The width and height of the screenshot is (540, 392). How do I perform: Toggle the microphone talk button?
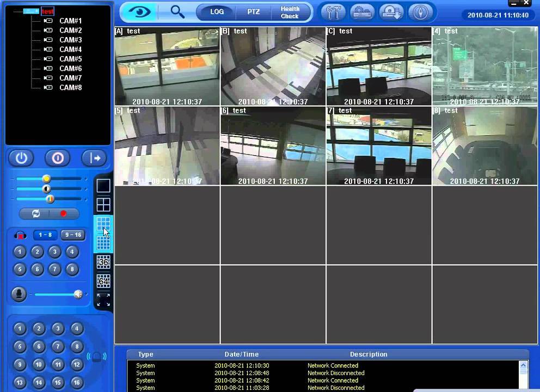[x=19, y=294]
